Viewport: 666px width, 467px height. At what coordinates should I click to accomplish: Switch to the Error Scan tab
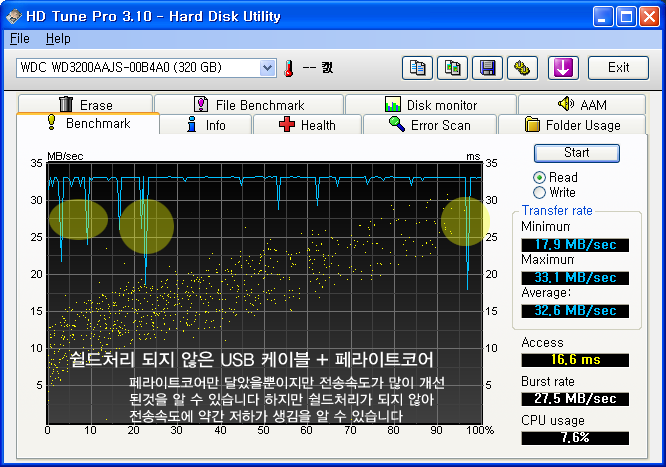pyautogui.click(x=430, y=125)
